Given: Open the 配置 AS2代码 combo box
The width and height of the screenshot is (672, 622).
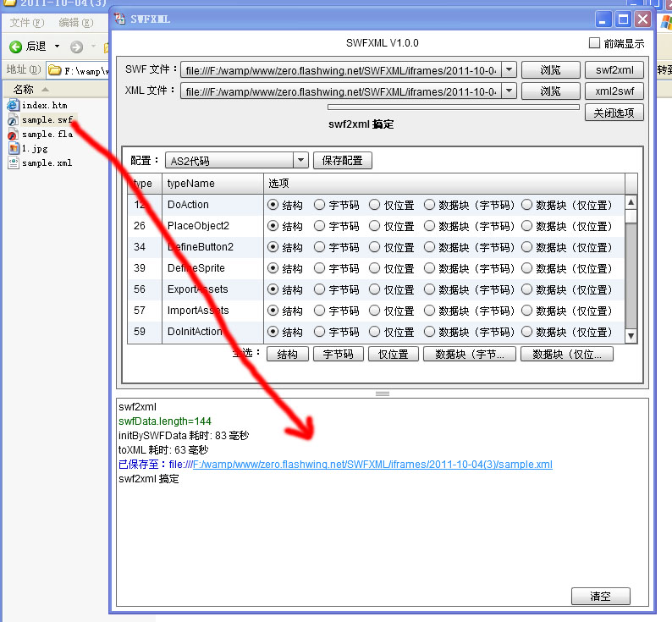Looking at the screenshot, I should tap(237, 161).
